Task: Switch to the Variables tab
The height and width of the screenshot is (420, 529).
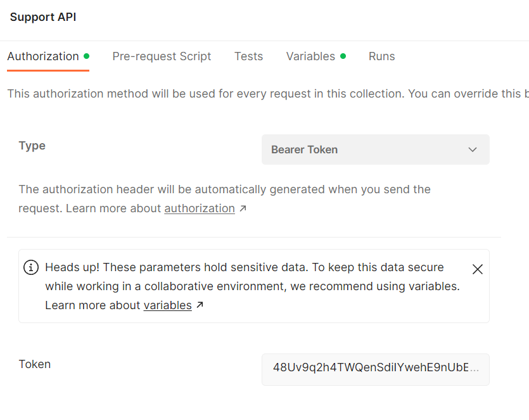Action: click(310, 56)
